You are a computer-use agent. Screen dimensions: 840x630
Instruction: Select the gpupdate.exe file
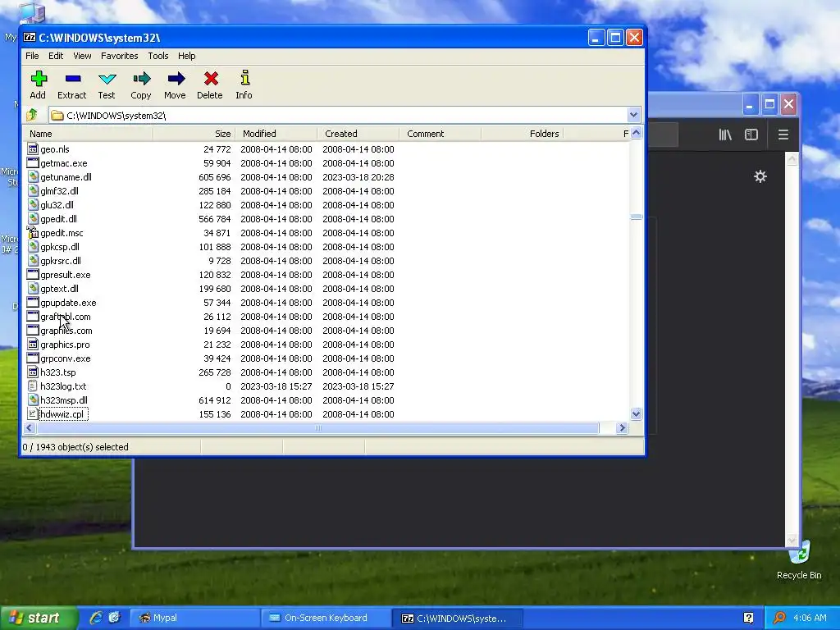68,302
